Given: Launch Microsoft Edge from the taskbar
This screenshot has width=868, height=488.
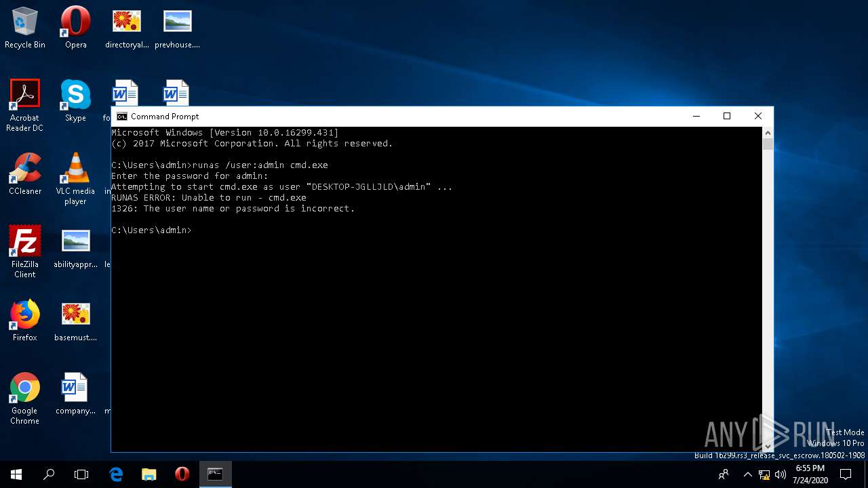Looking at the screenshot, I should (116, 474).
